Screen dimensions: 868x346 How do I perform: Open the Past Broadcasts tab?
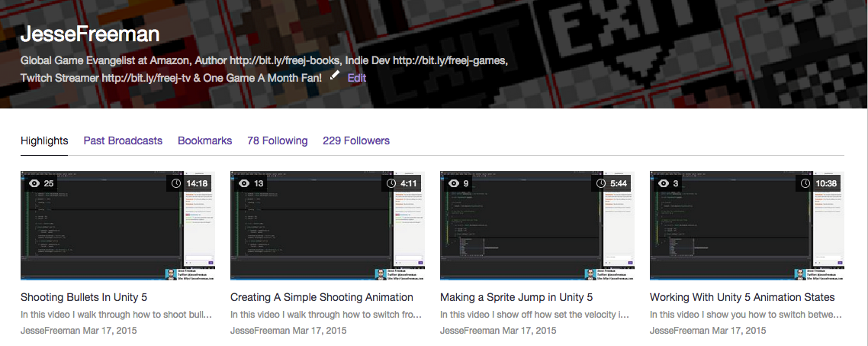click(x=123, y=141)
